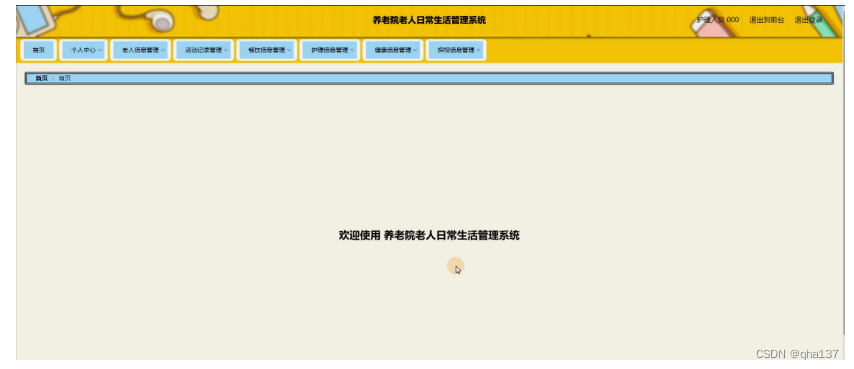Expand the 活动记录管理 menu
Viewport: 854px width, 369px height.
point(204,50)
